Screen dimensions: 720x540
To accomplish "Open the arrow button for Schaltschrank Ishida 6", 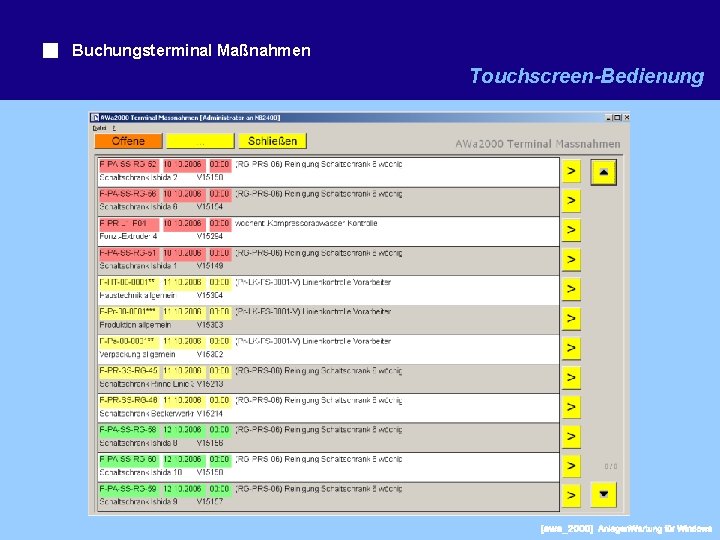I will (x=571, y=201).
